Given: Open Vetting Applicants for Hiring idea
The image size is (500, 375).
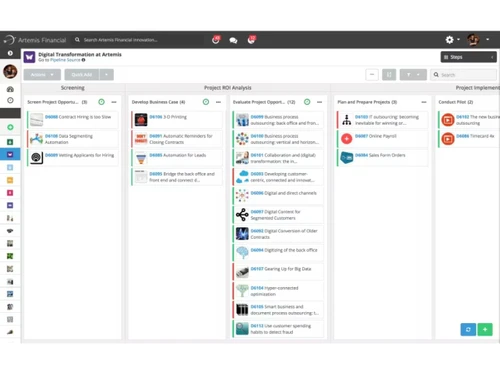Looking at the screenshot, I should pos(73,158).
